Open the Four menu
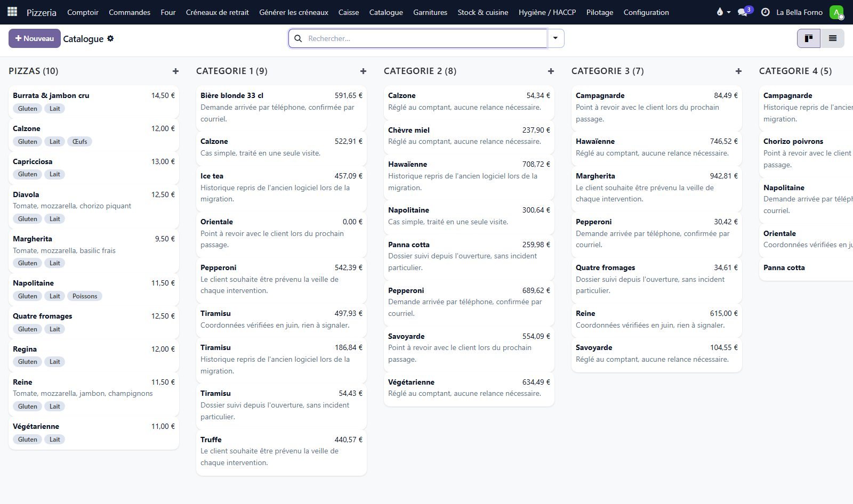This screenshot has width=853, height=504. point(168,12)
